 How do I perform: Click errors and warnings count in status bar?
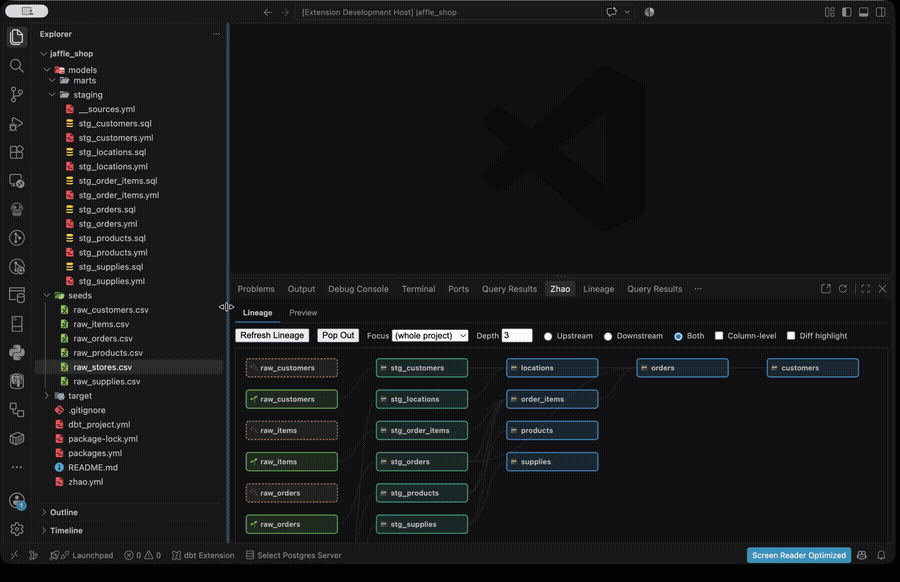click(142, 555)
